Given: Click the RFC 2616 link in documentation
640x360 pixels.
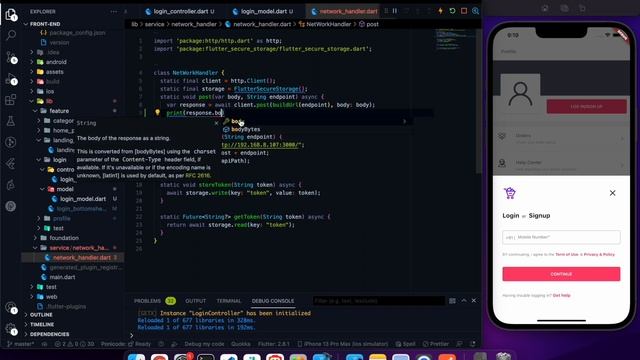Looking at the screenshot, I should 198,176.
